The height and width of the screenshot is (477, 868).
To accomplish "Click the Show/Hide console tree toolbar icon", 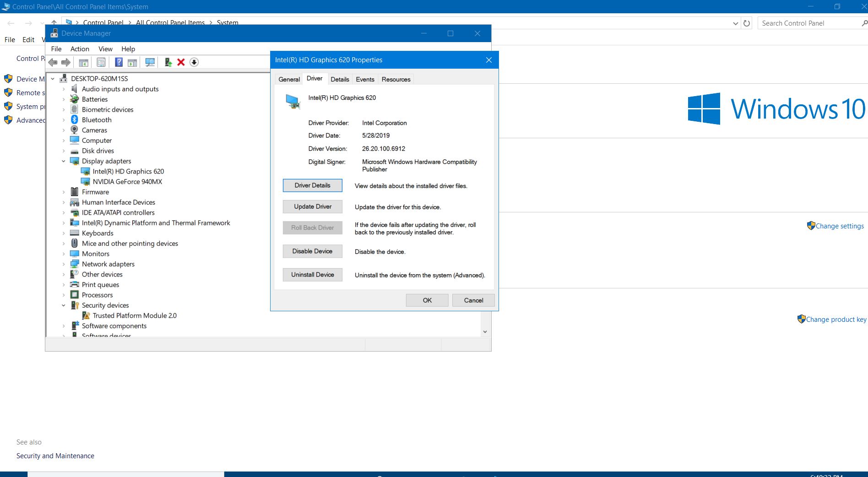I will pos(83,62).
